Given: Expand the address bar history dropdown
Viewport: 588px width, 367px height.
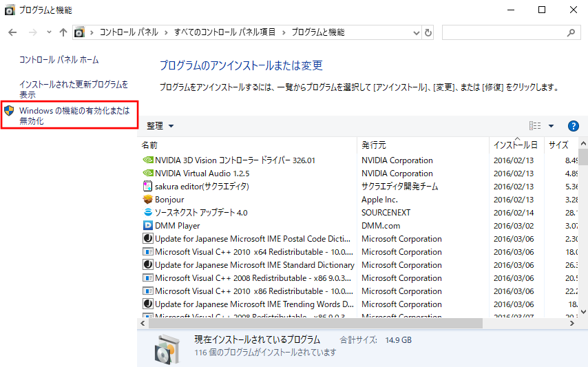Looking at the screenshot, I should 417,32.
